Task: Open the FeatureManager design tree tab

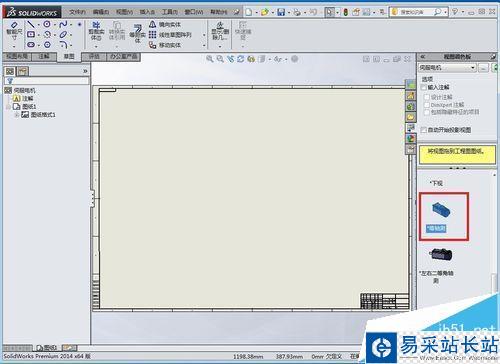Action: click(x=10, y=71)
